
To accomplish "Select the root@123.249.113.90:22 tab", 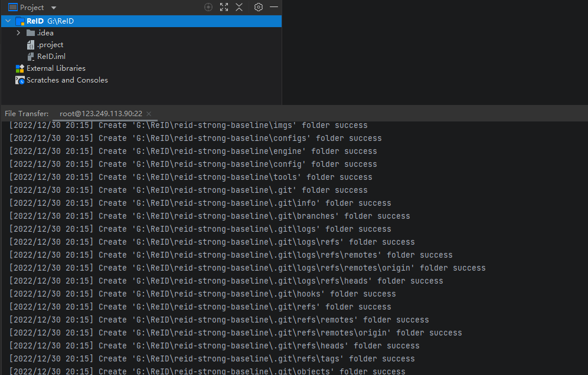I will coord(100,114).
